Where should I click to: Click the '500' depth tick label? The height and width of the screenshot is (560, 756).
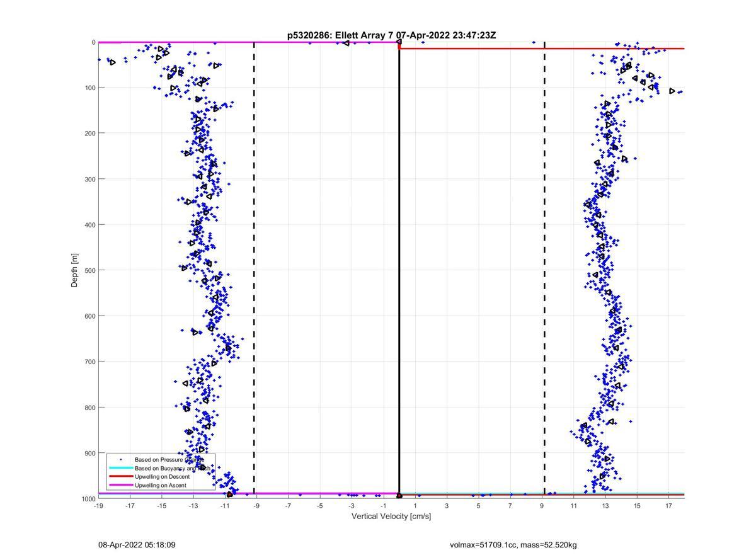pyautogui.click(x=89, y=270)
